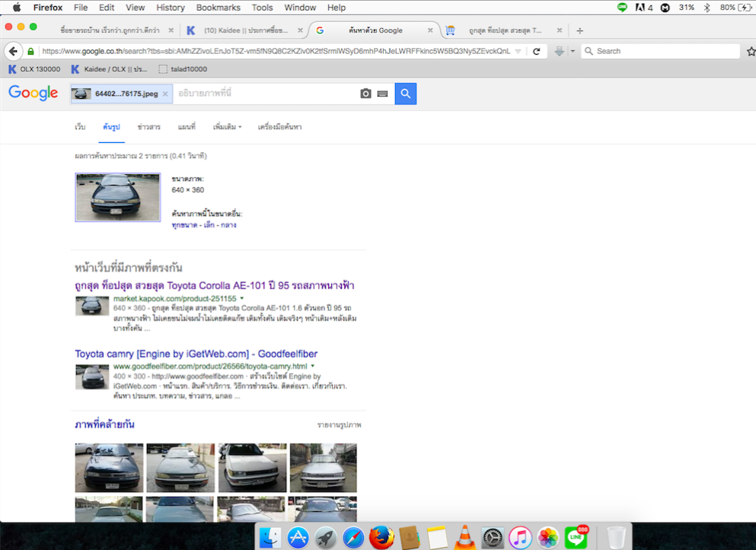The width and height of the screenshot is (756, 550).
Task: Click the downloads arrow icon in toolbar
Action: click(559, 51)
